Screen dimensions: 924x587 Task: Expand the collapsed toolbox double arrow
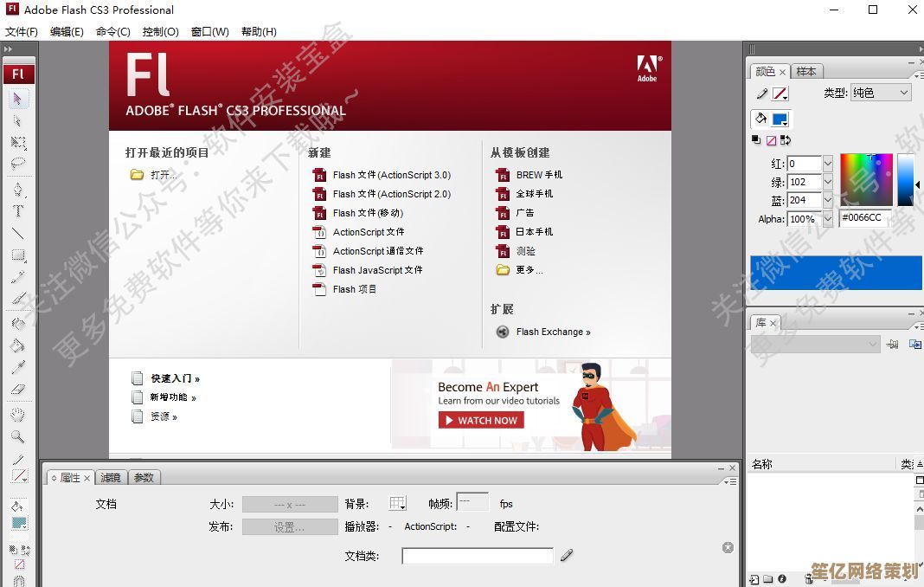pos(8,49)
